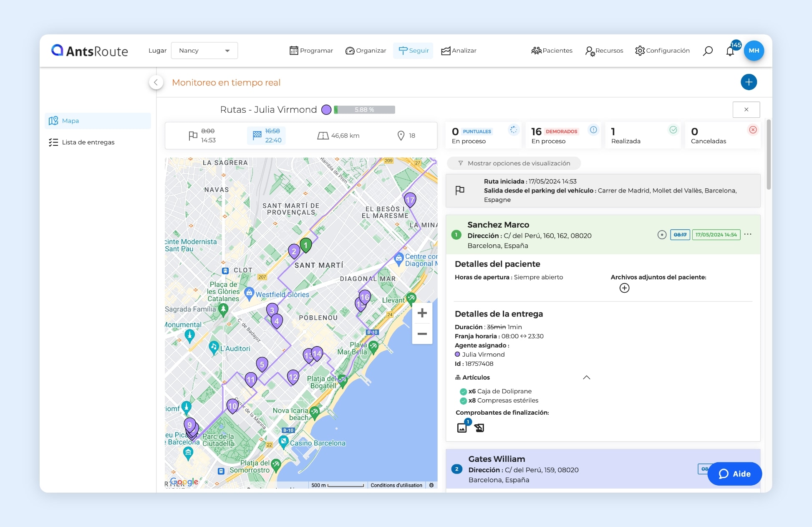Switch to the Analizar tab
The height and width of the screenshot is (527, 812).
click(459, 51)
